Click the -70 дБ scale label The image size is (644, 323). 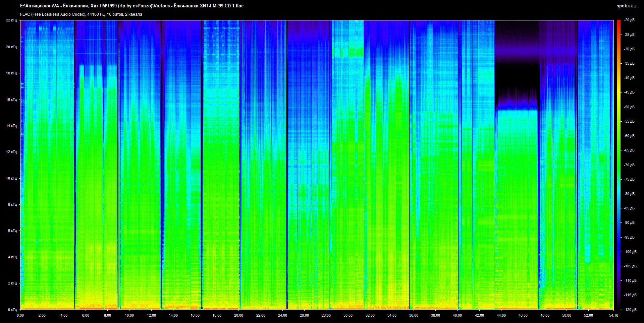click(x=629, y=165)
